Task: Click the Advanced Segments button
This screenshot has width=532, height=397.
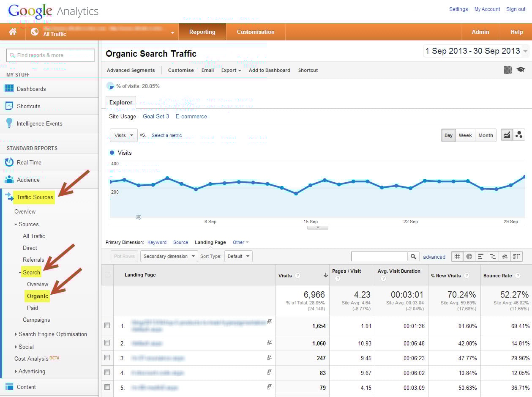Action: tap(131, 70)
